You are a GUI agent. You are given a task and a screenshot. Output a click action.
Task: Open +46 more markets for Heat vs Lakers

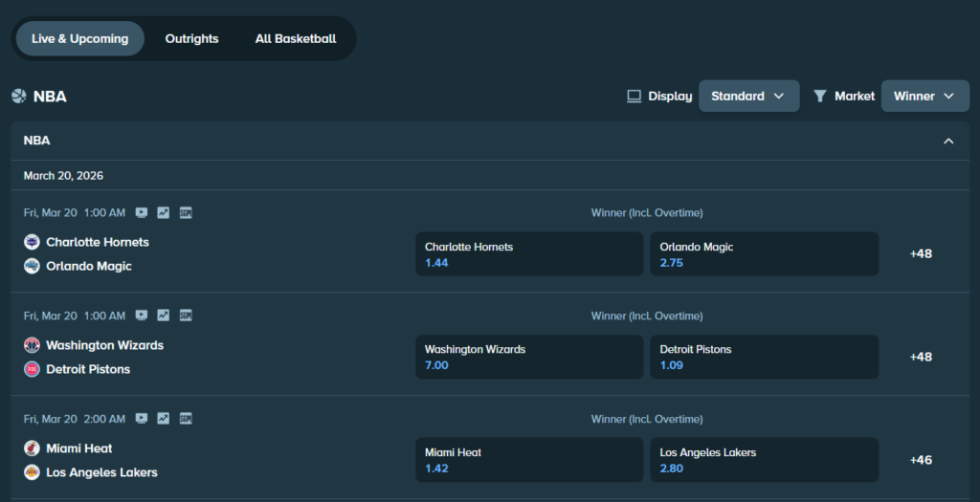click(x=920, y=460)
